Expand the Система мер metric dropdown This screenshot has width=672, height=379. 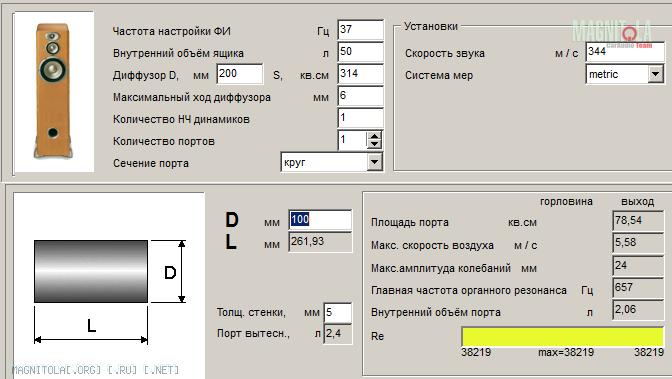point(656,74)
